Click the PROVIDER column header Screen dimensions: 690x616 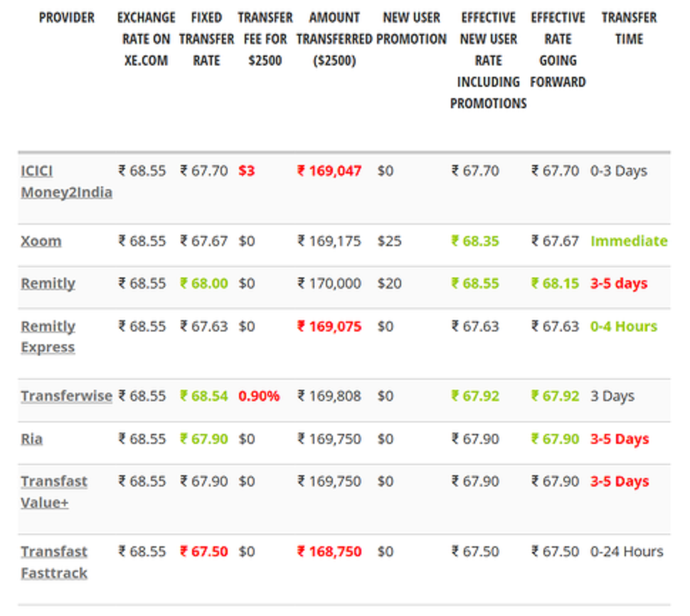pos(67,18)
